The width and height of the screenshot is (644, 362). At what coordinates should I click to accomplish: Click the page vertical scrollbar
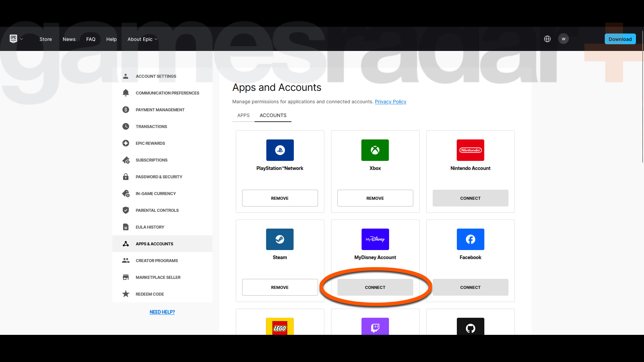[643, 97]
